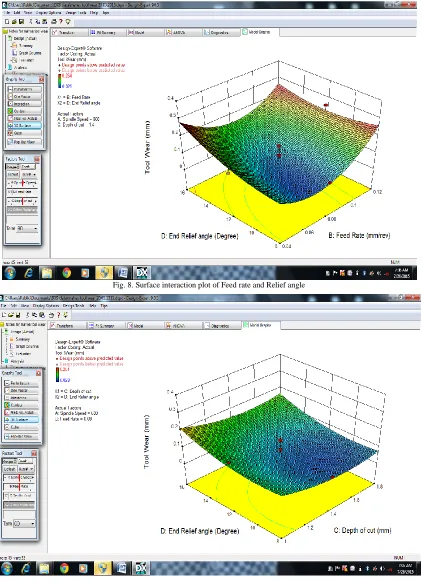Switch Factors Tool to Sheet in feed rate window

coord(28,167)
